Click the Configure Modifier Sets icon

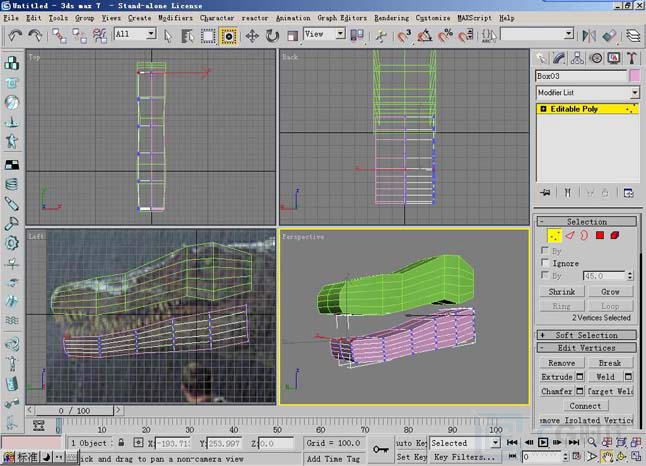[628, 193]
